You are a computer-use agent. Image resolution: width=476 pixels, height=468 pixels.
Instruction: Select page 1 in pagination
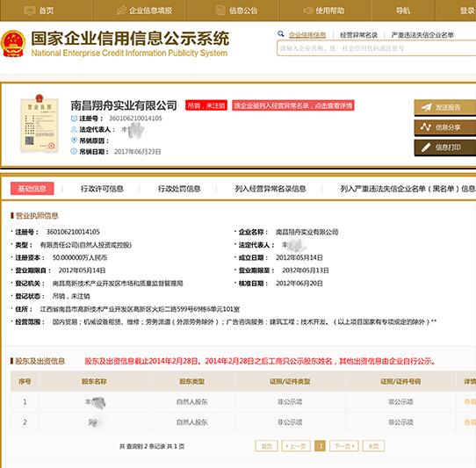[320, 446]
